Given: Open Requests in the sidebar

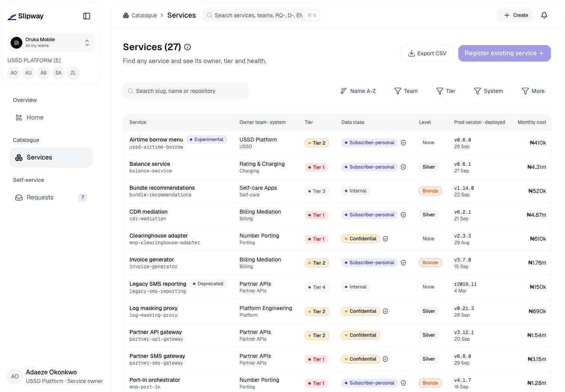Looking at the screenshot, I should click(51, 198).
